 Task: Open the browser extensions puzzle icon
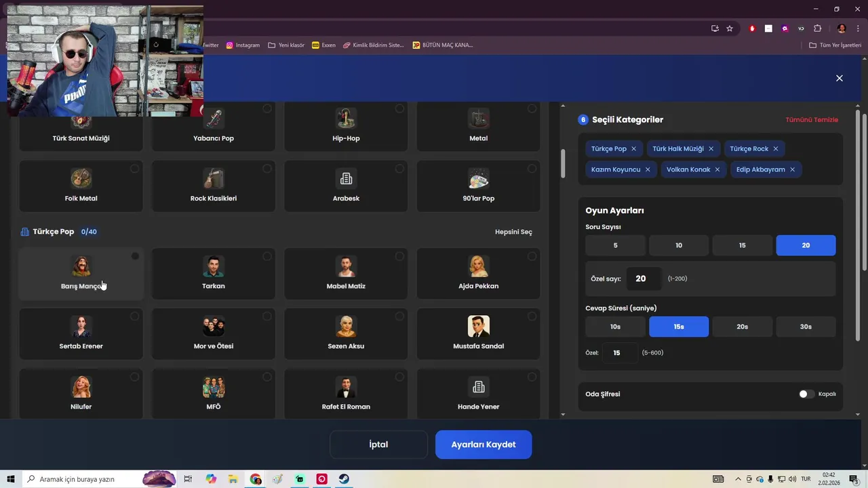pos(817,28)
